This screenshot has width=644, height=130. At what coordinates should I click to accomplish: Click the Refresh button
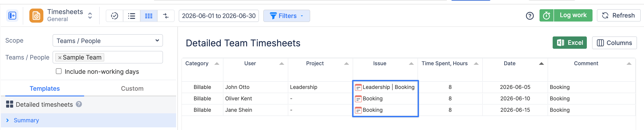pos(619,16)
